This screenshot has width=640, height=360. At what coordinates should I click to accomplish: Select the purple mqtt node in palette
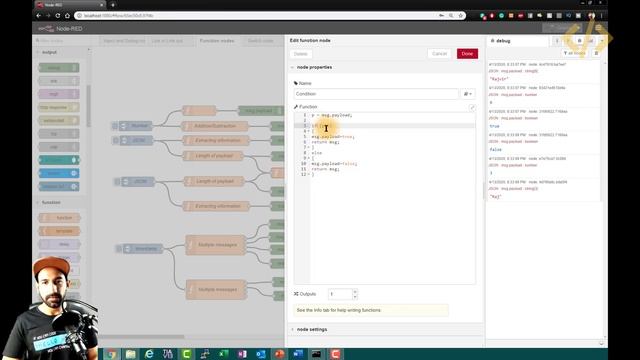point(59,94)
